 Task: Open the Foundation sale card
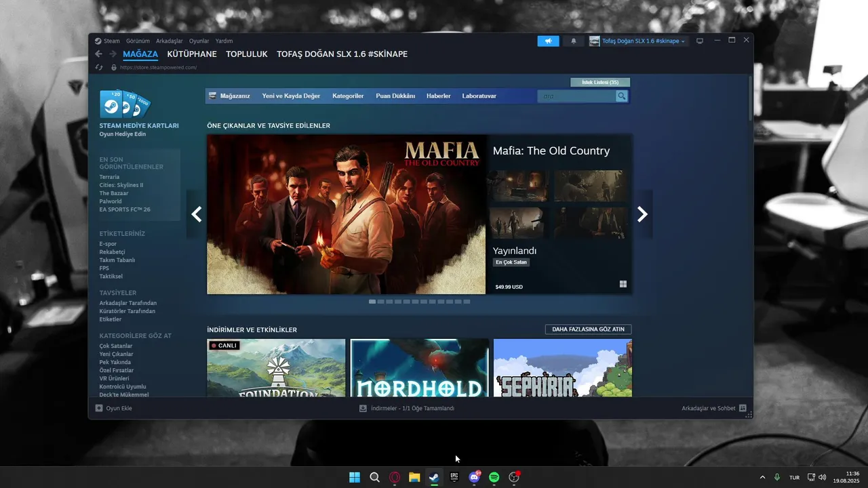[x=276, y=368]
